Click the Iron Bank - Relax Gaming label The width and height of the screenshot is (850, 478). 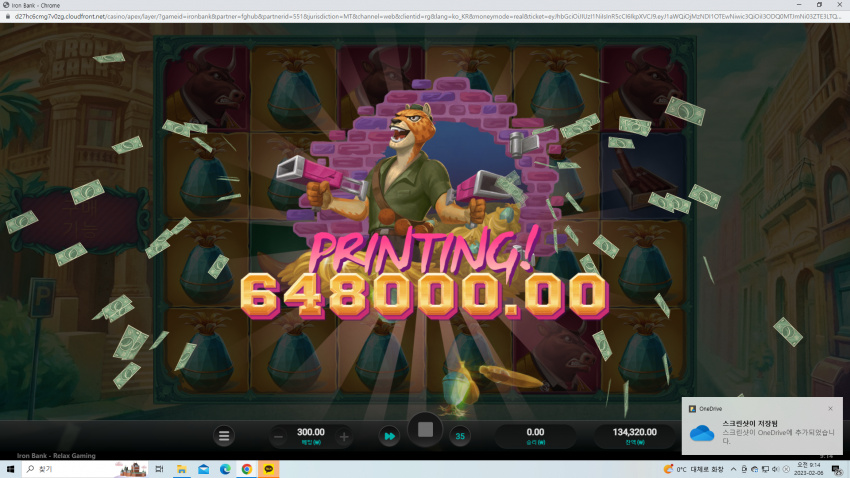[56, 456]
